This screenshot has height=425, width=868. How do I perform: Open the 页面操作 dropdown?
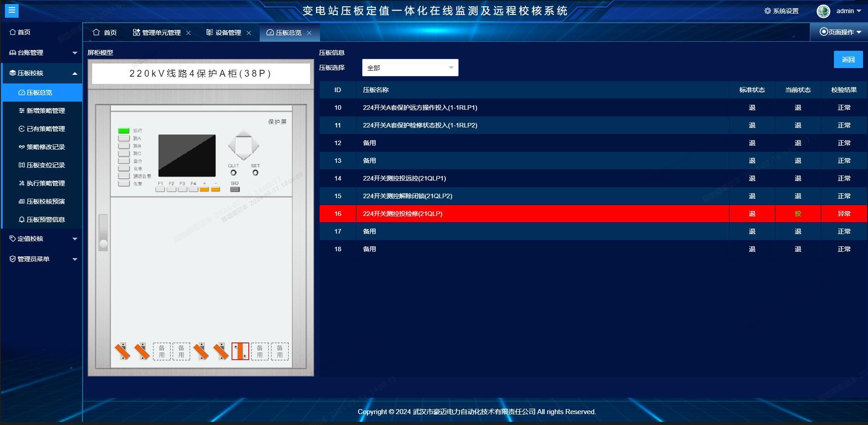tap(840, 32)
